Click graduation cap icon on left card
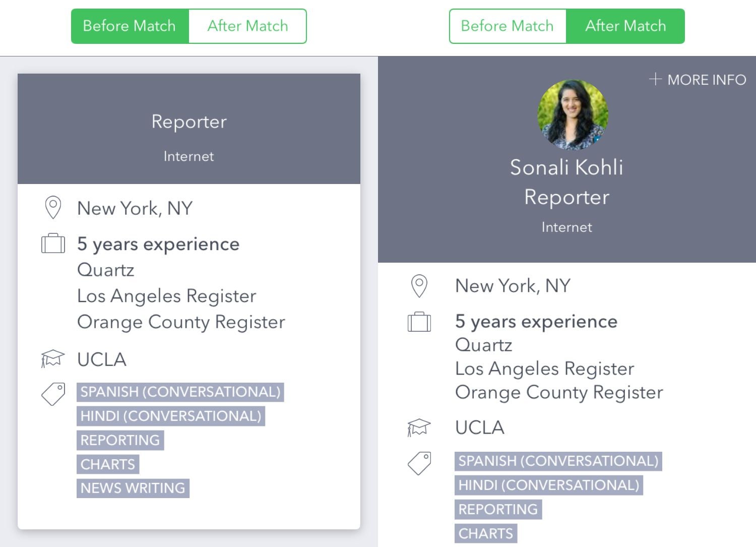 [x=53, y=359]
